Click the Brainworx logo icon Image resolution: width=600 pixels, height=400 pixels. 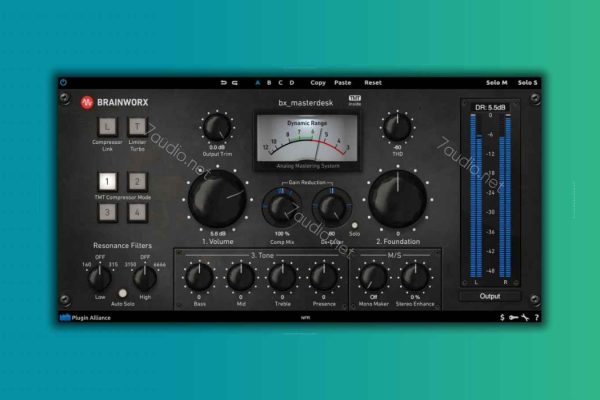(87, 102)
